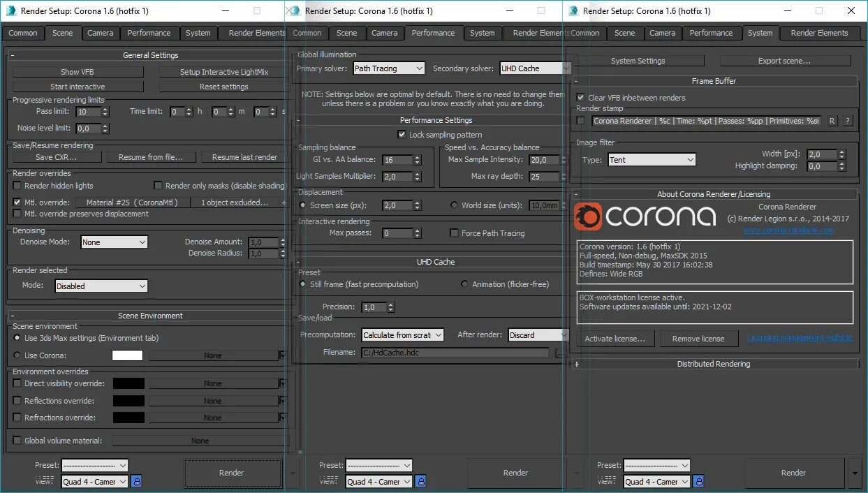Click white Use Corona color swatch
The width and height of the screenshot is (868, 493).
coord(127,355)
